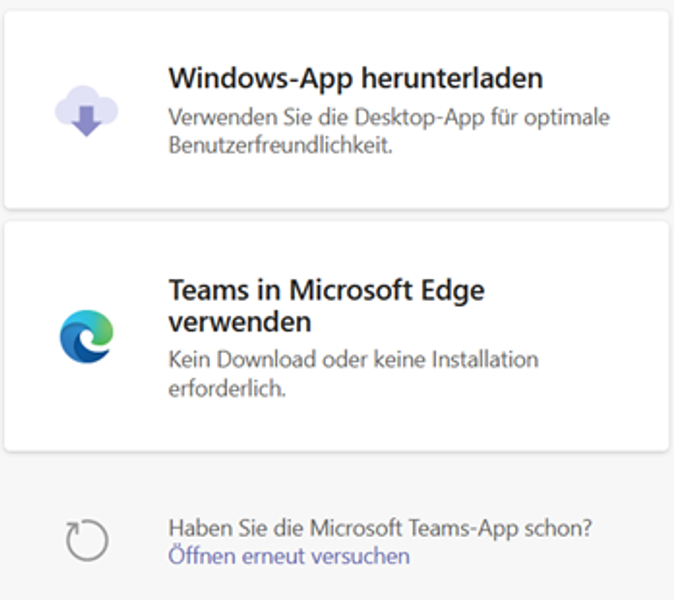Screen dimensions: 674x600
Task: Click the down arrow inside the cloud
Action: (86, 121)
